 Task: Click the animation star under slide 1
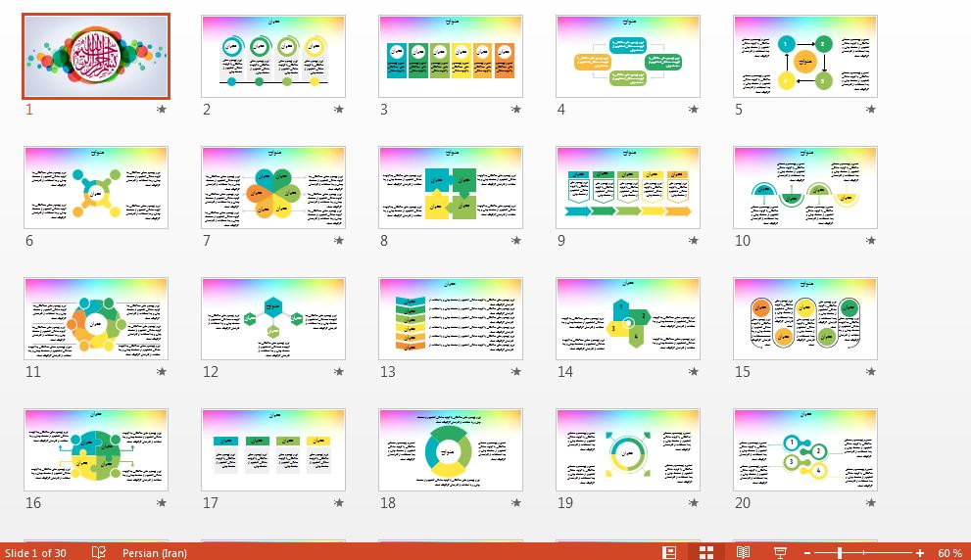point(162,110)
